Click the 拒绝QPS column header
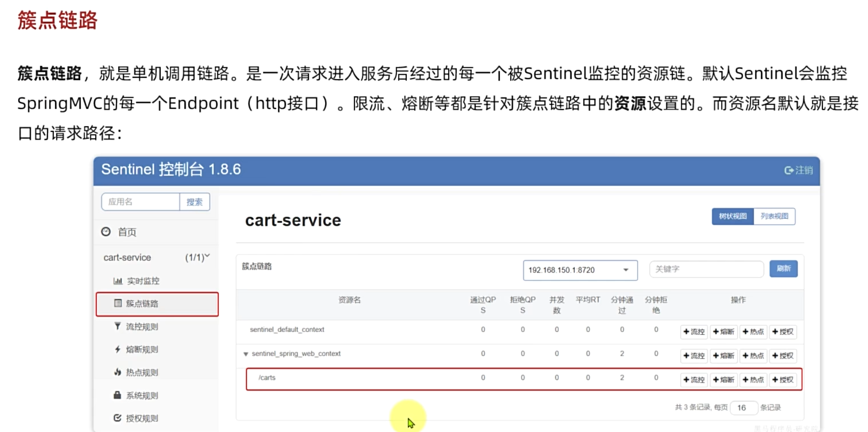The width and height of the screenshot is (868, 432). click(523, 305)
